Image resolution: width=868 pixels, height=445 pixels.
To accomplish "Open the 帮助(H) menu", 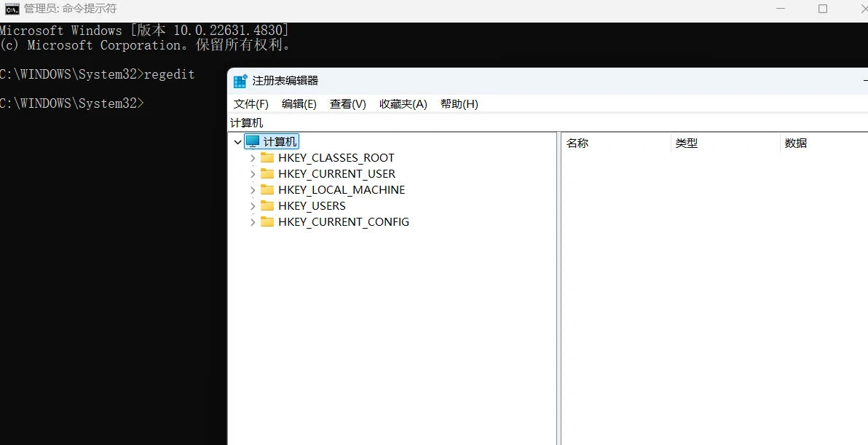I will (x=459, y=103).
